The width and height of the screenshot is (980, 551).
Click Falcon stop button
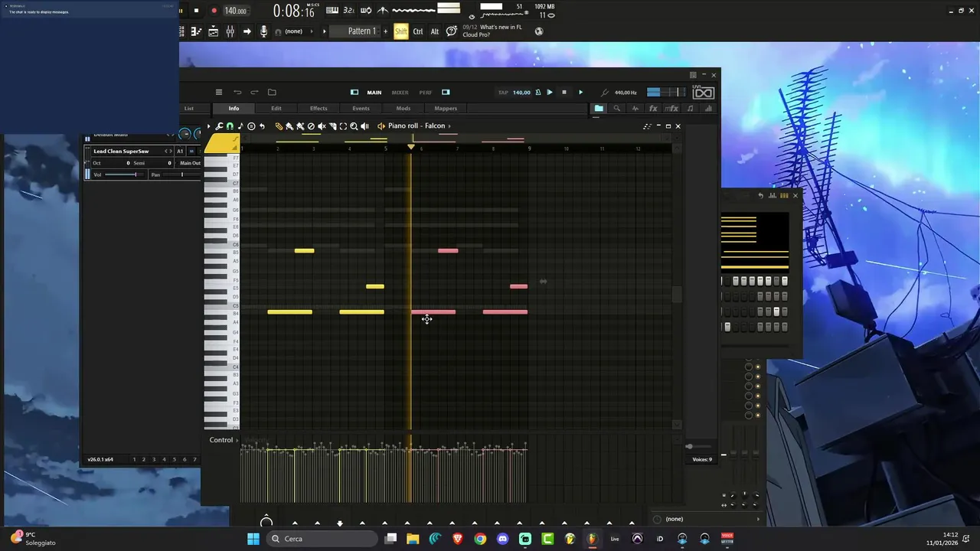[x=564, y=93]
